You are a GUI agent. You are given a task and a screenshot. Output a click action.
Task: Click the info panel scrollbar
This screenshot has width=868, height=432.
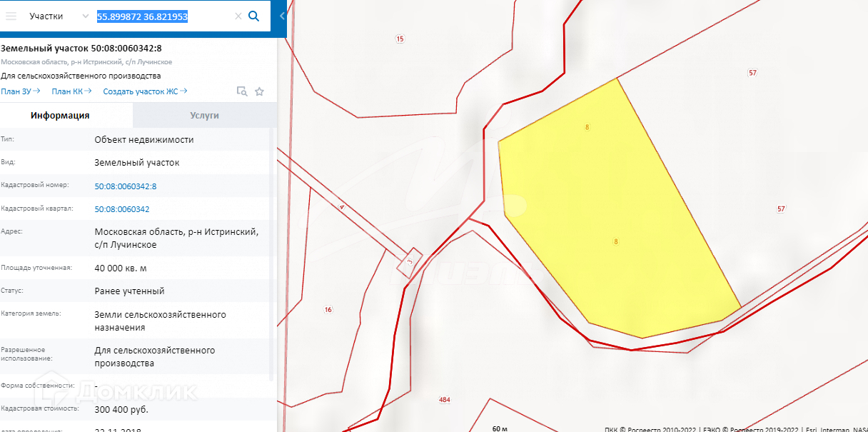271,253
